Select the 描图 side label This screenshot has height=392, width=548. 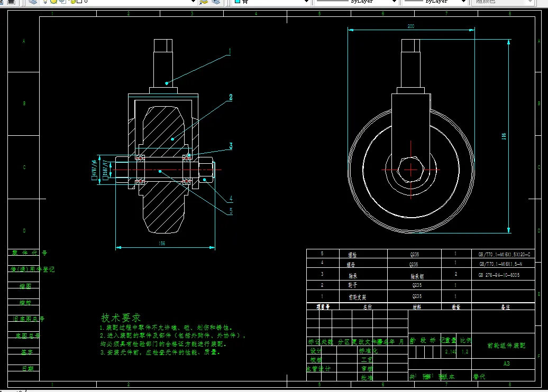click(25, 286)
